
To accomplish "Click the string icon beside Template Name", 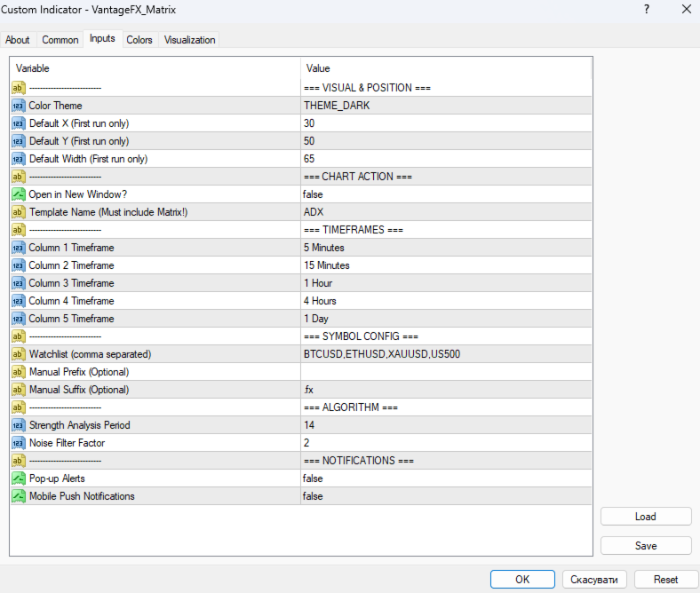I will click(19, 212).
